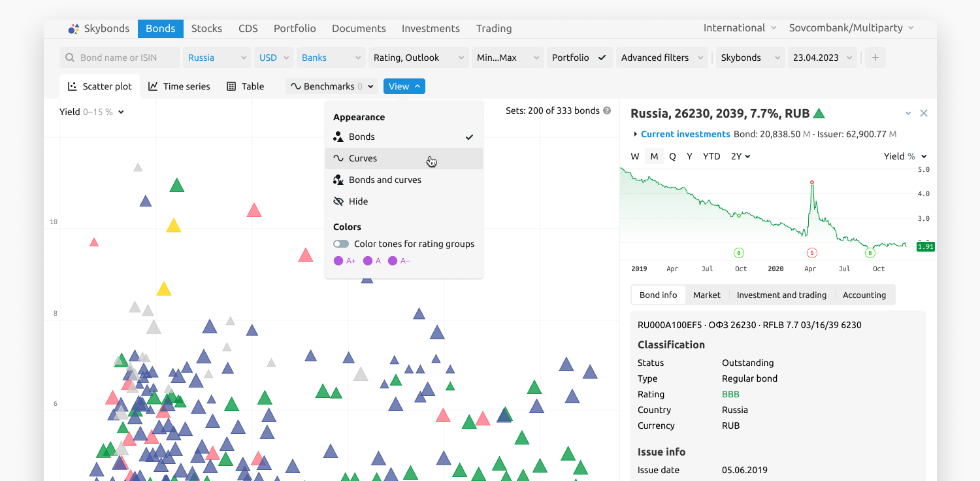Open the Documents tab

[359, 29]
